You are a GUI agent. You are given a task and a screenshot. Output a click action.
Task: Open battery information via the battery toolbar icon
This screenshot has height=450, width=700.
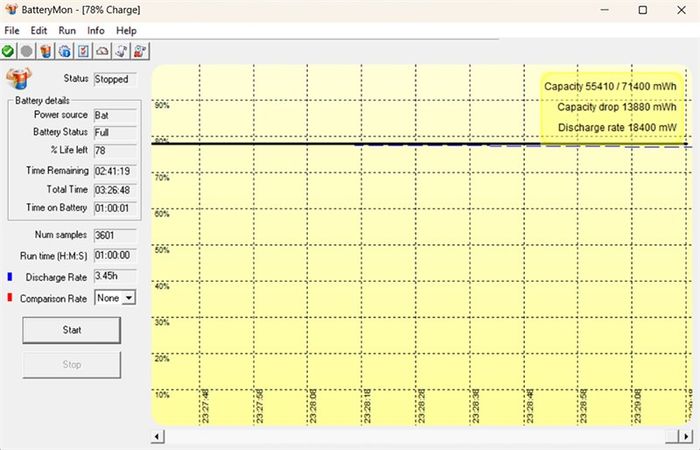coord(46,50)
